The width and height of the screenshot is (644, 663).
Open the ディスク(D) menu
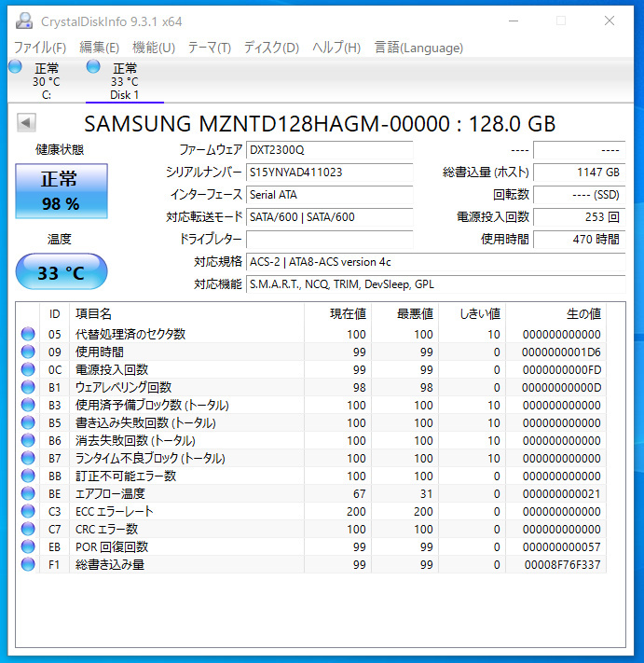tap(271, 48)
